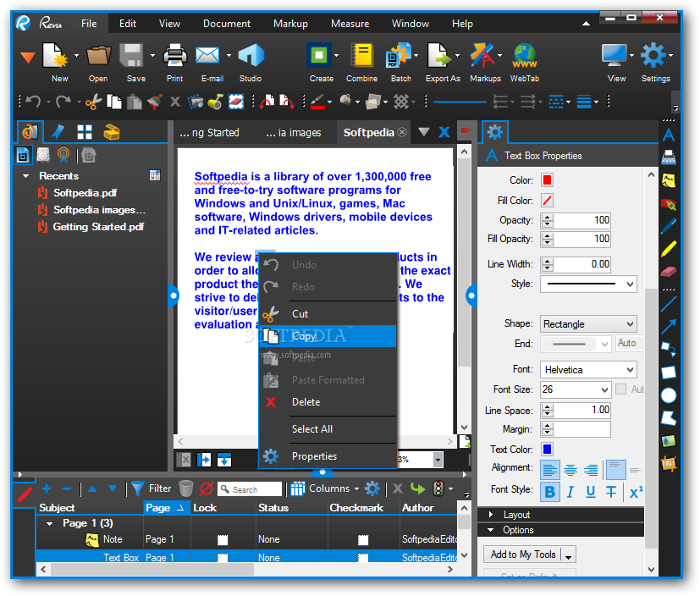700x596 pixels.
Task: Open the line Style dropdown
Action: (588, 284)
